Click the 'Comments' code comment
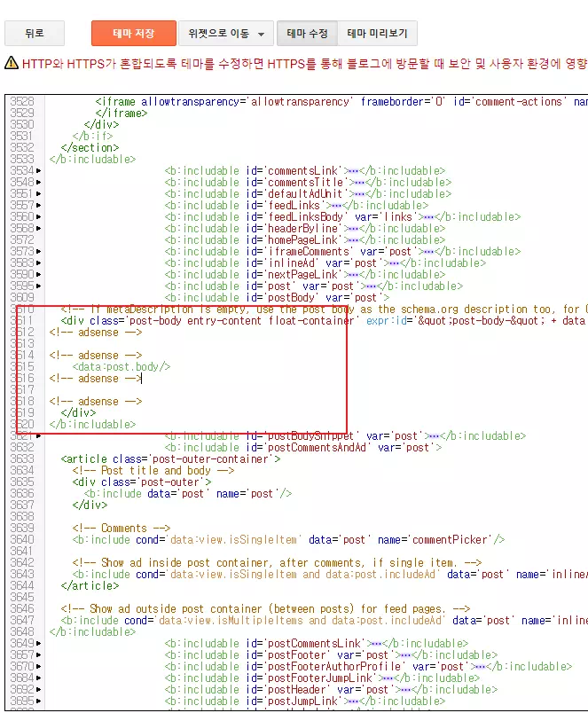 click(x=122, y=529)
